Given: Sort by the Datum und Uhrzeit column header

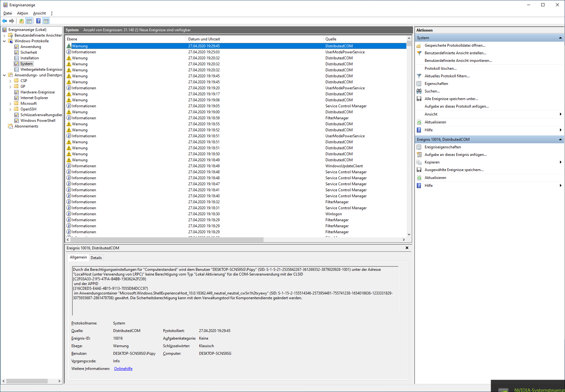Looking at the screenshot, I should point(255,39).
